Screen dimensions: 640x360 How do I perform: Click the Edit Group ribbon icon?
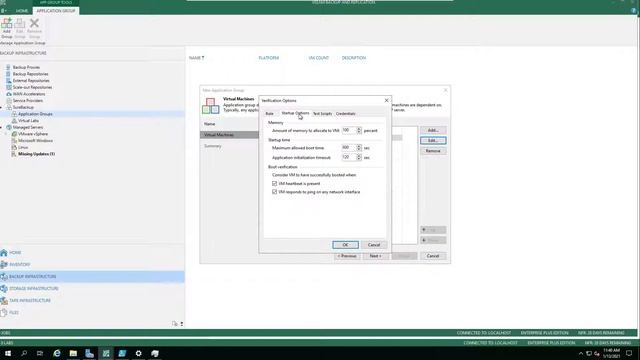[x=20, y=28]
